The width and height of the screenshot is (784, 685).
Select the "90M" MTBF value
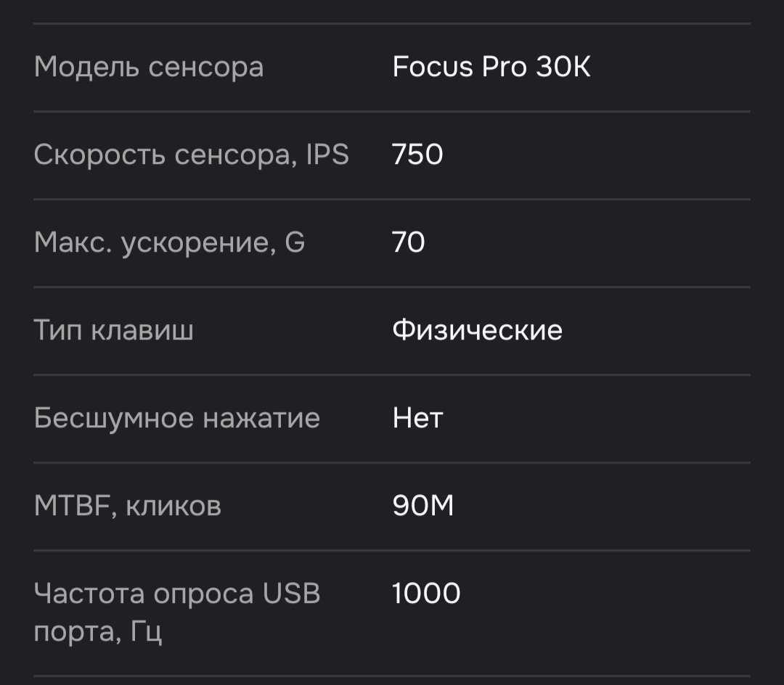pos(423,506)
